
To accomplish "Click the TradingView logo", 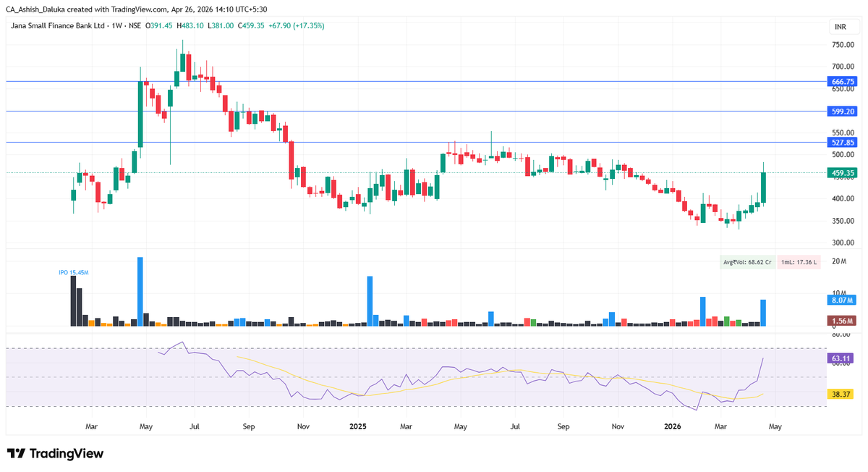I will pyautogui.click(x=56, y=454).
